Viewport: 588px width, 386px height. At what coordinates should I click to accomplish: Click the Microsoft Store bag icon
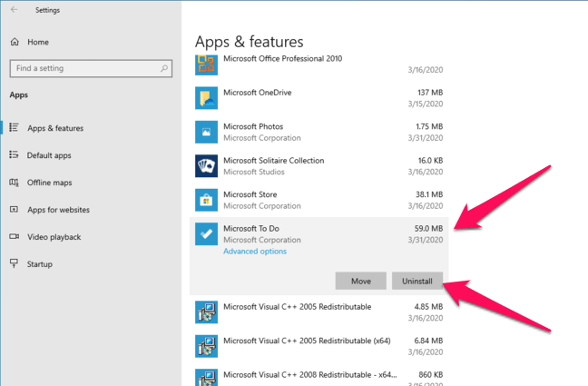(x=206, y=200)
